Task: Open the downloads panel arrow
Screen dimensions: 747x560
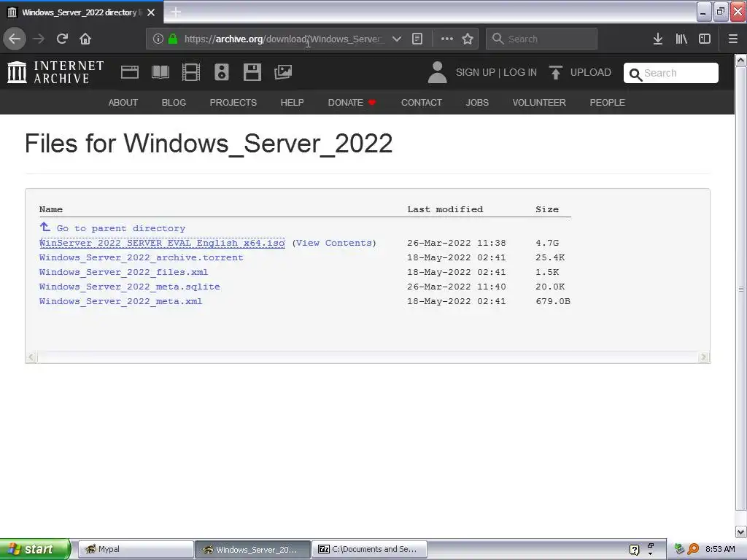Action: (x=658, y=39)
